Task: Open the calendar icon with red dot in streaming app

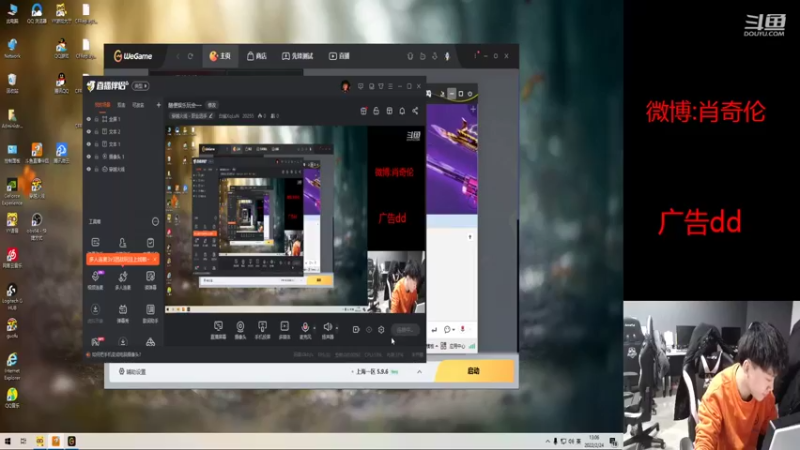Action: pos(363,111)
